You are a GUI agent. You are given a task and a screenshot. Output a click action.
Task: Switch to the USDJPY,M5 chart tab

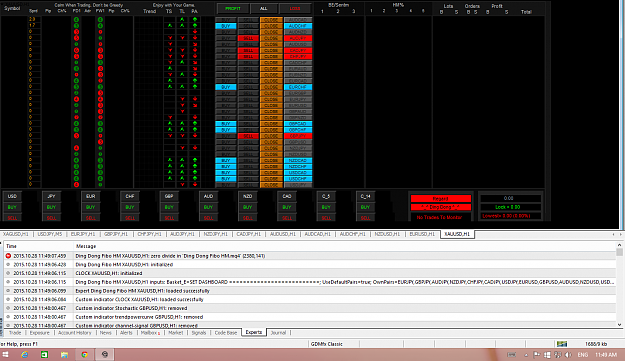(x=50, y=234)
